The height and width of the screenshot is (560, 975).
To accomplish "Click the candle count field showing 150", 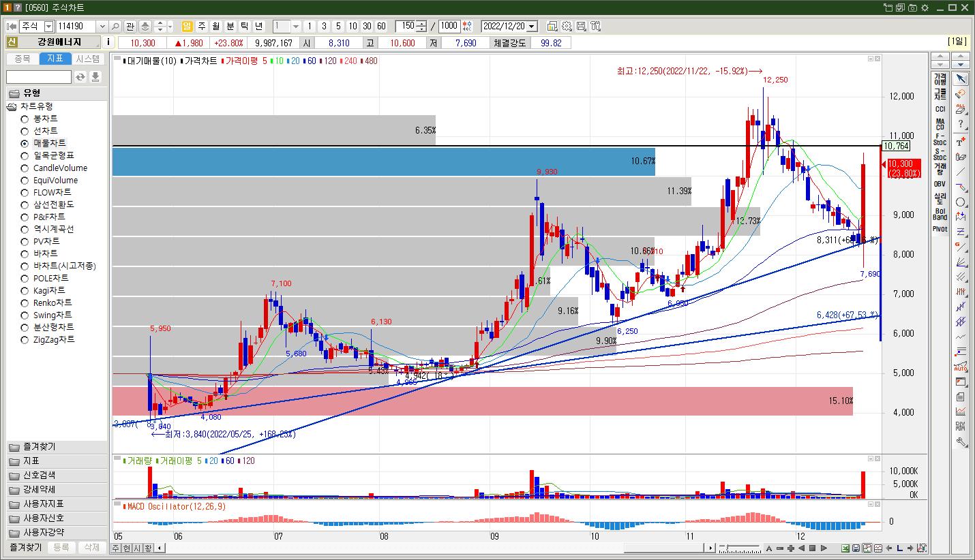I will click(406, 26).
